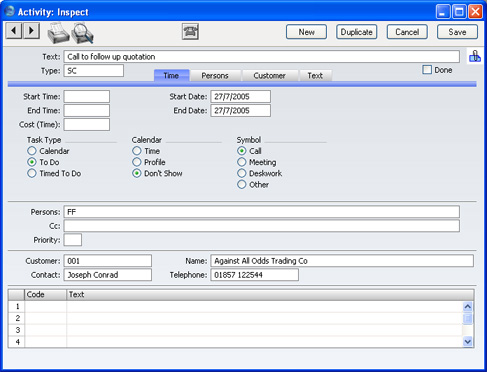Open the Customer tab
487x372 pixels.
pos(269,76)
